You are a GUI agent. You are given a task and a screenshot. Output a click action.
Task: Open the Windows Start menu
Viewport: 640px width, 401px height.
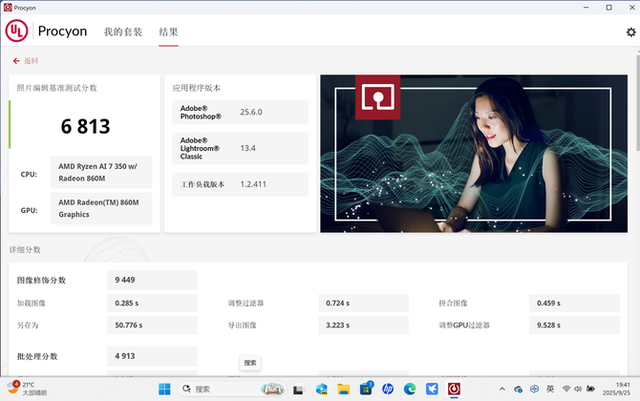coord(166,388)
